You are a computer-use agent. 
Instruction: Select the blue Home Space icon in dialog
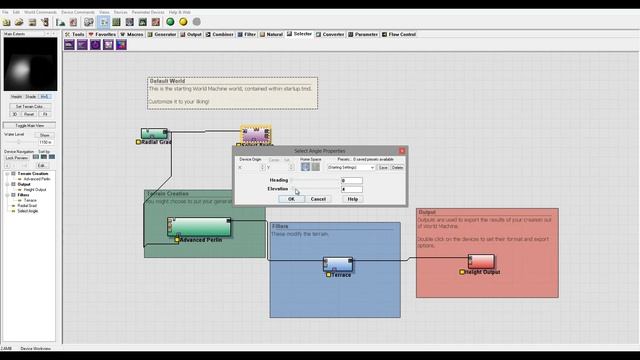click(x=305, y=167)
